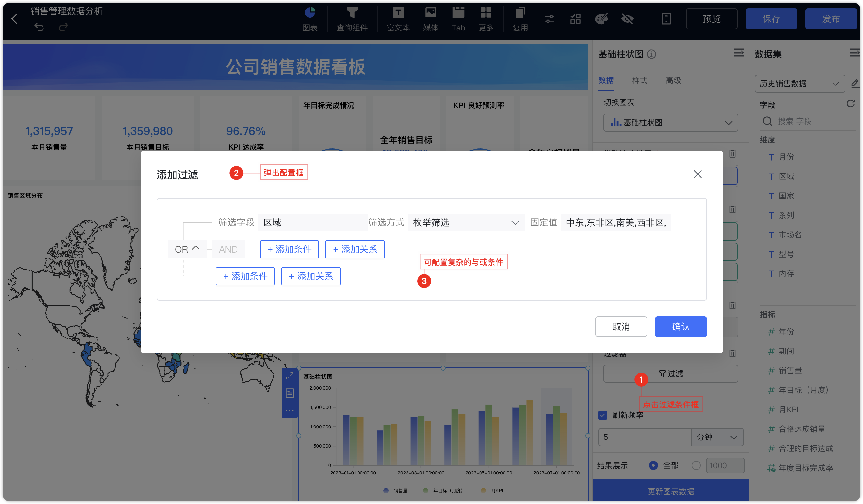
Task: Open the 图表 chart toolbar item
Action: point(310,19)
